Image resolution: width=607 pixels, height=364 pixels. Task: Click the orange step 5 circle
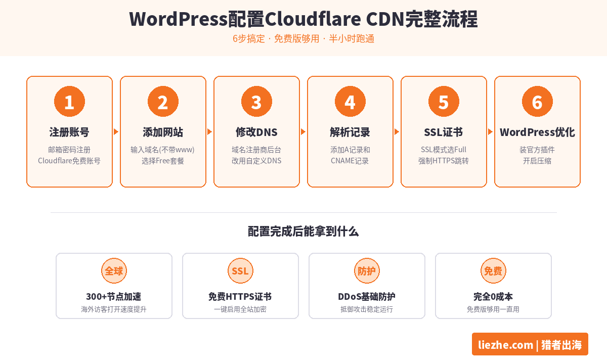tap(444, 102)
